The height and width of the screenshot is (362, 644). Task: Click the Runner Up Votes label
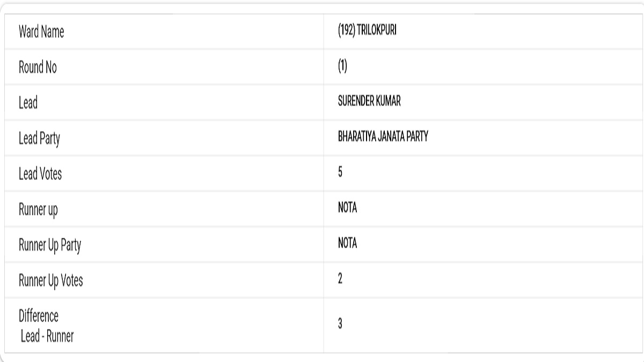click(51, 280)
